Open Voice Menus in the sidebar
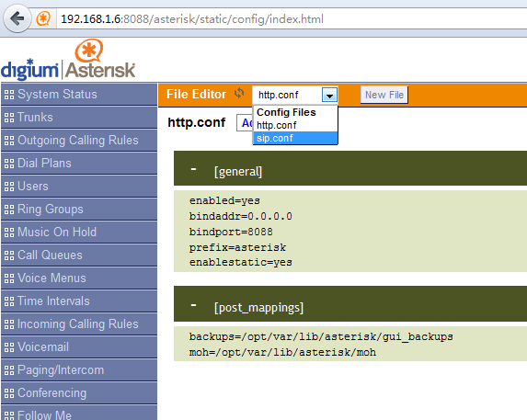This screenshot has height=420, width=527. [x=79, y=278]
